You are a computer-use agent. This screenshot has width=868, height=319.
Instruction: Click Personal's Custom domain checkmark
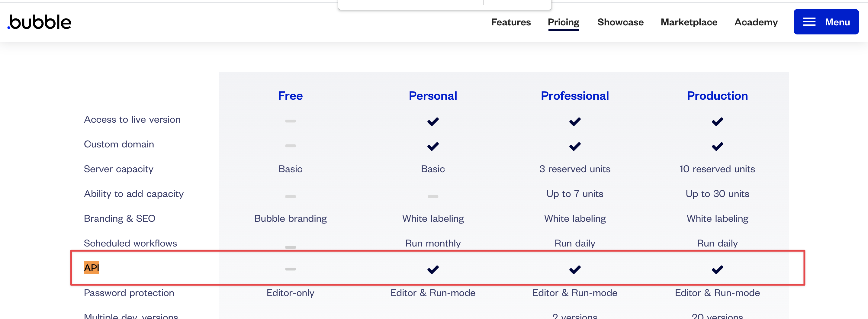point(433,146)
